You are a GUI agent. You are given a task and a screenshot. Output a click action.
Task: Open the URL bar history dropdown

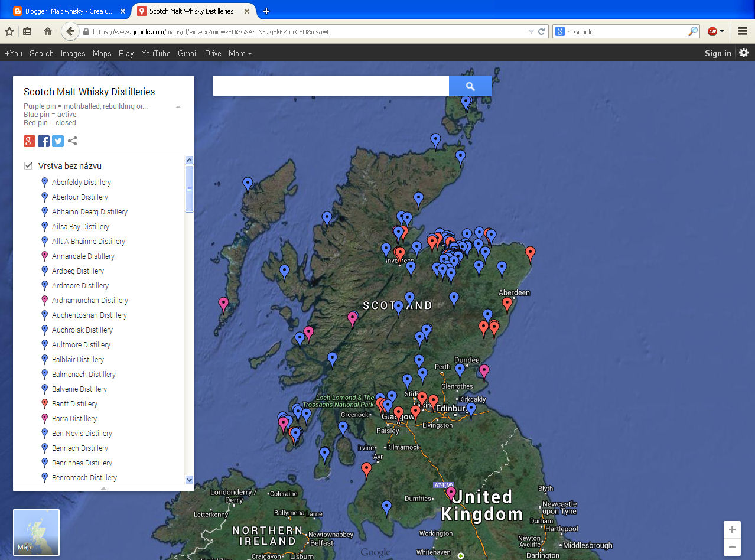531,32
